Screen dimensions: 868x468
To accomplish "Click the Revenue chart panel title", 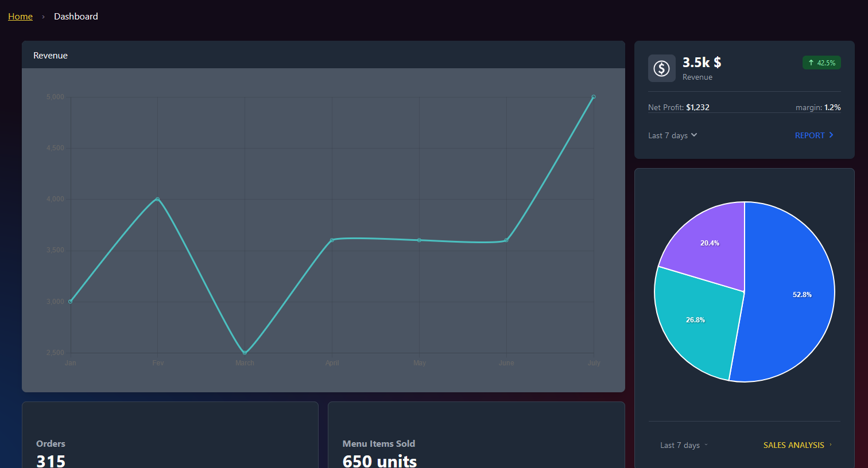I will (51, 56).
